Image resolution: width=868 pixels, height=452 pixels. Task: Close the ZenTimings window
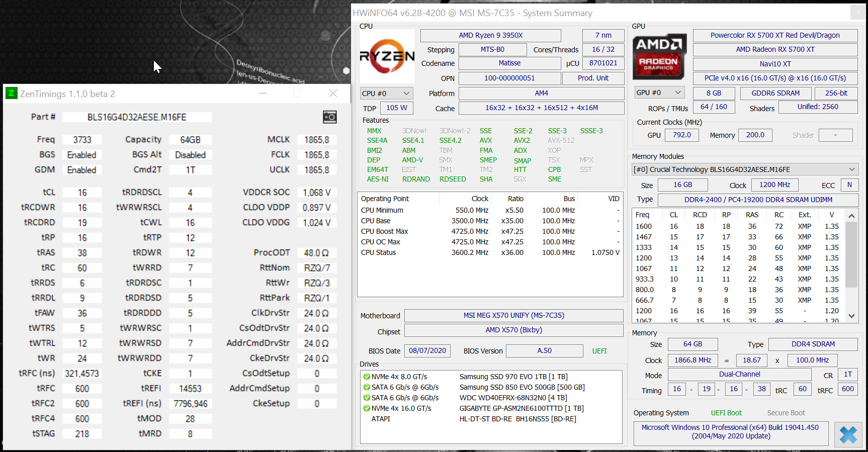point(333,94)
